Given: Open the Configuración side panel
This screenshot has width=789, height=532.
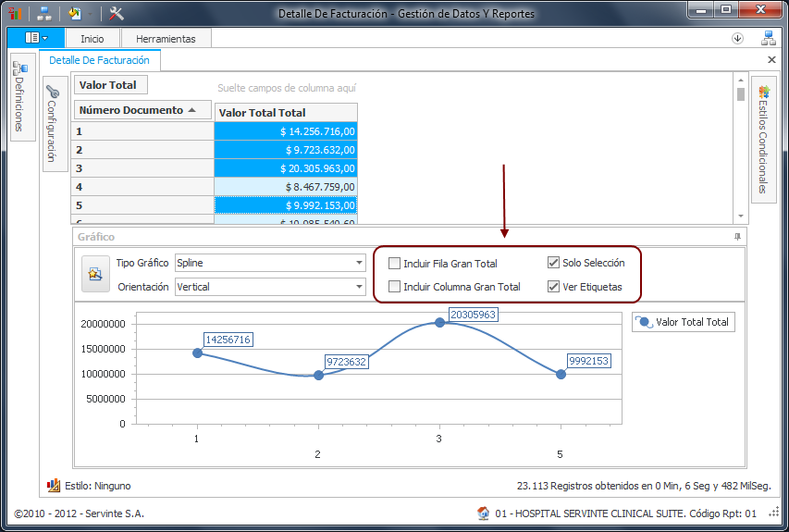Looking at the screenshot, I should point(53,124).
